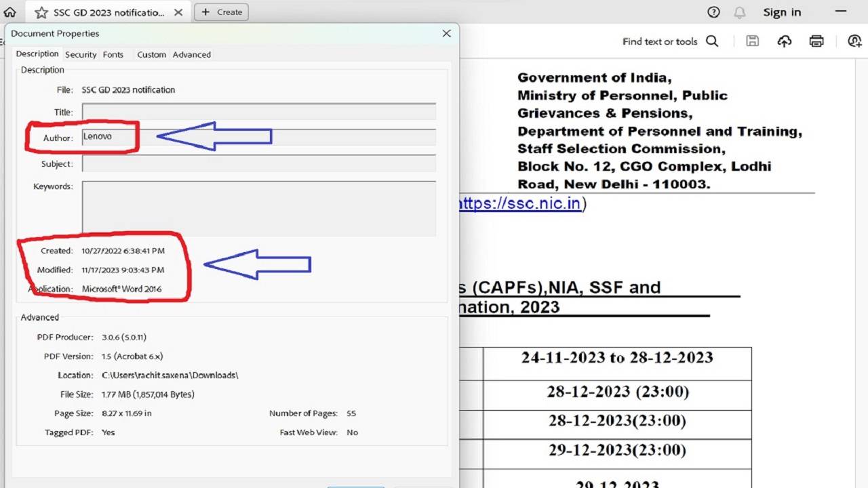This screenshot has height=488, width=868.
Task: Click the Author field containing Lenovo
Action: [258, 137]
